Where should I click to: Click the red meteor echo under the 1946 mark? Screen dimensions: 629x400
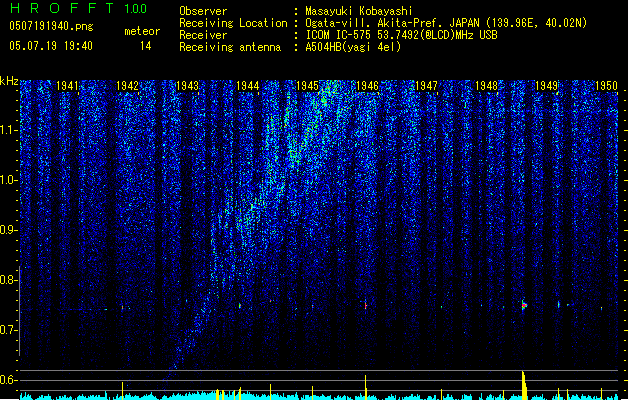pyautogui.click(x=365, y=306)
